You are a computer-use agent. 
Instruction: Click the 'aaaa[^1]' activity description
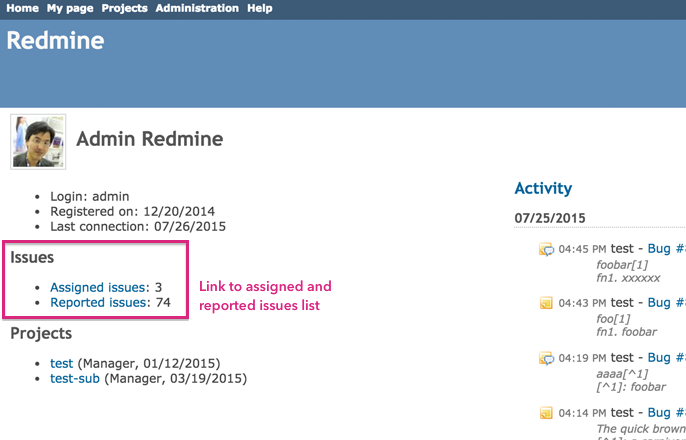pos(622,374)
